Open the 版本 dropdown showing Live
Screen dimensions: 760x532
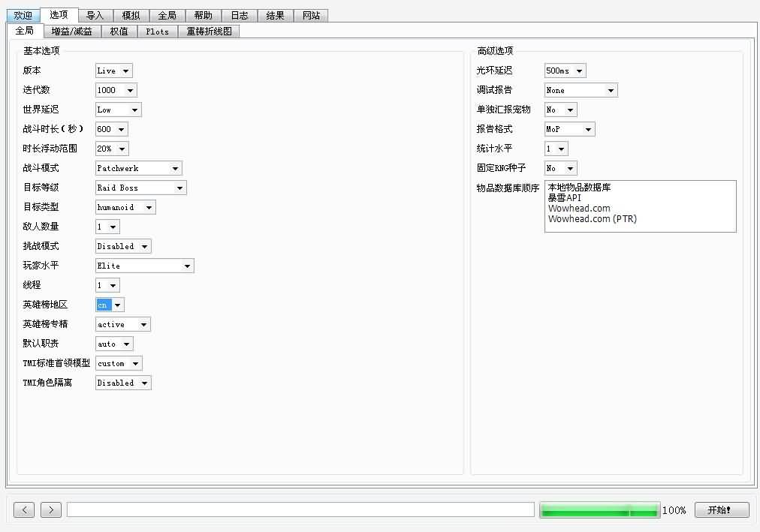pos(113,71)
